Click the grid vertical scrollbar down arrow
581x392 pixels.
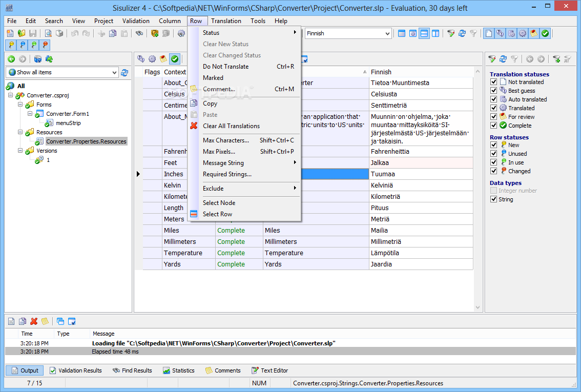pyautogui.click(x=478, y=307)
